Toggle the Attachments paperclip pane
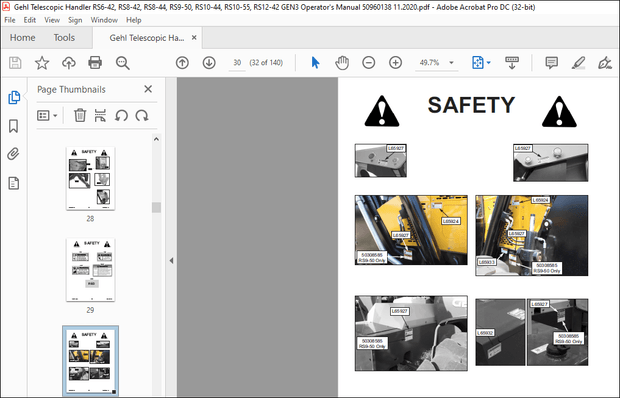620x398 pixels. click(13, 154)
